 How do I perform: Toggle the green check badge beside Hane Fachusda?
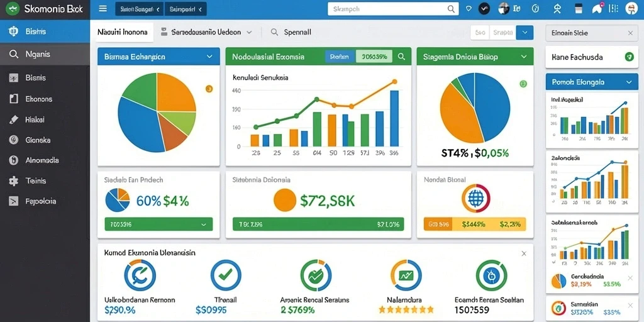click(x=629, y=57)
